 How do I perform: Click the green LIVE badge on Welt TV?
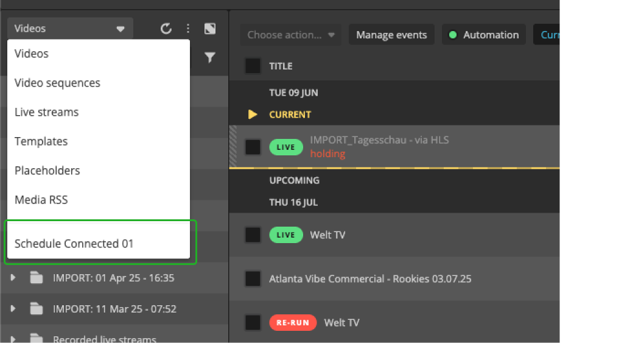click(x=286, y=235)
